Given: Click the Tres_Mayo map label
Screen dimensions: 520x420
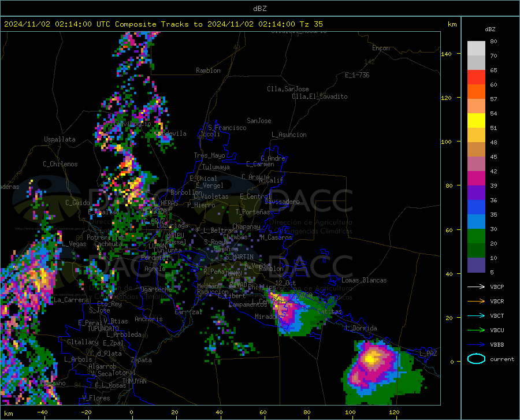Looking at the screenshot, I should (209, 155).
